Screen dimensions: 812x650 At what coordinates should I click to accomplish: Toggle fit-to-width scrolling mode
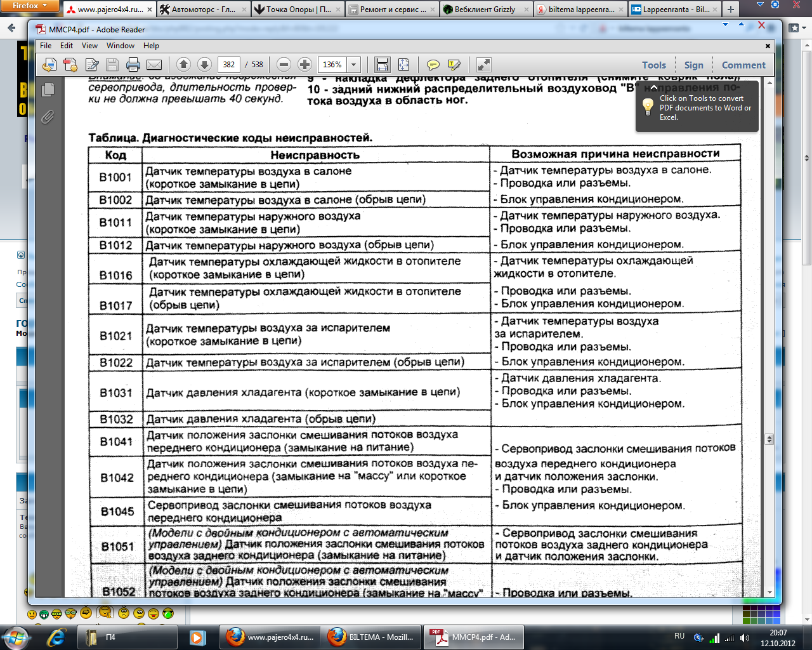pyautogui.click(x=382, y=65)
